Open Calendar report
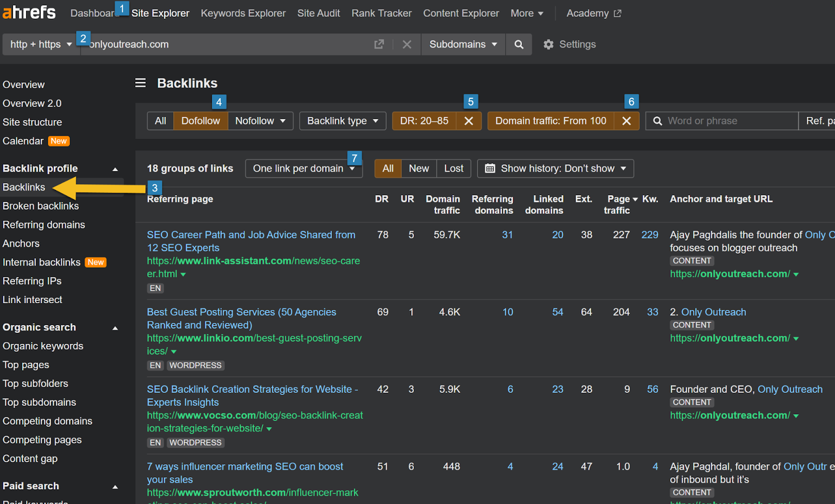 [23, 141]
